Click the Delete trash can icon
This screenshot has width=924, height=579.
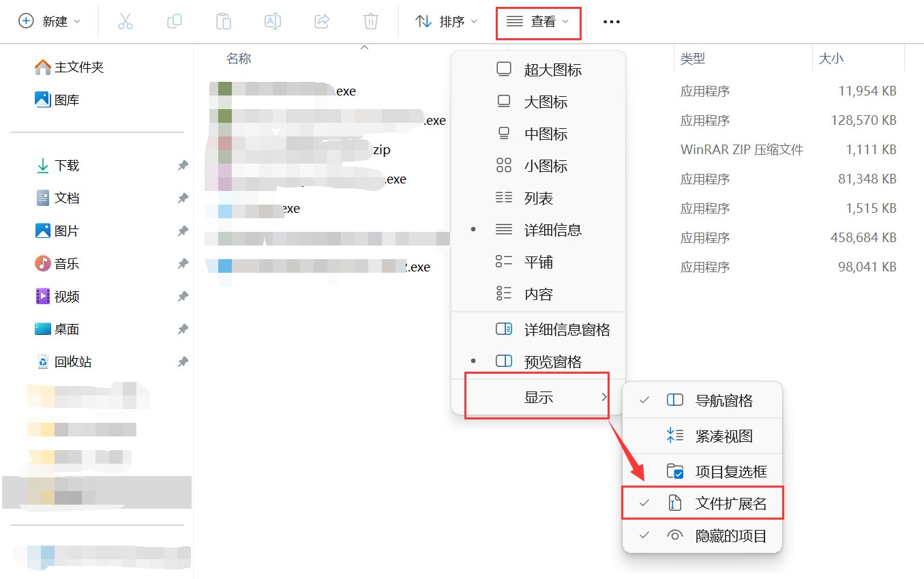pos(371,21)
